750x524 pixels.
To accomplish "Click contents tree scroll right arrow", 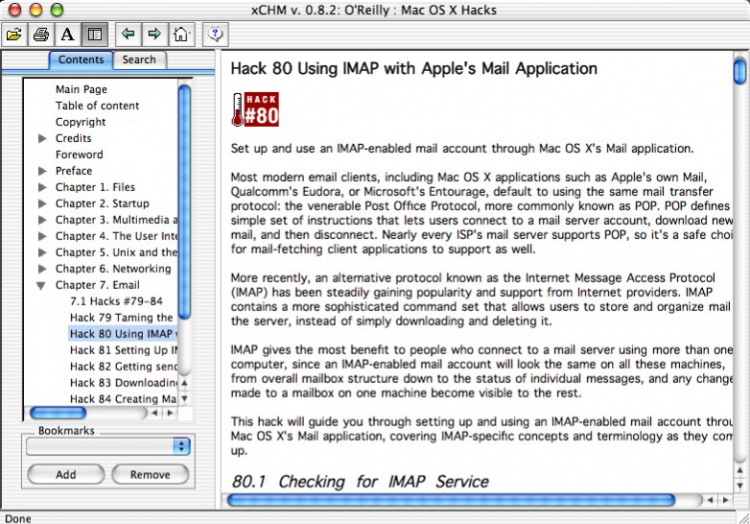I will 170,413.
